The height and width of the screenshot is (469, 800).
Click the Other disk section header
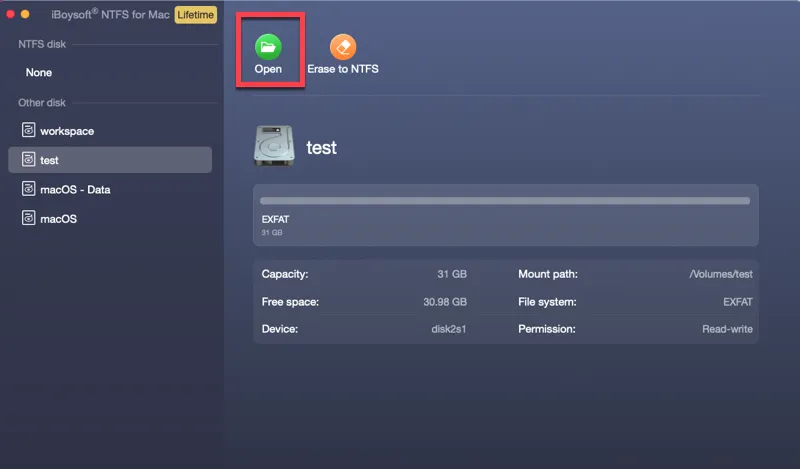[x=42, y=103]
